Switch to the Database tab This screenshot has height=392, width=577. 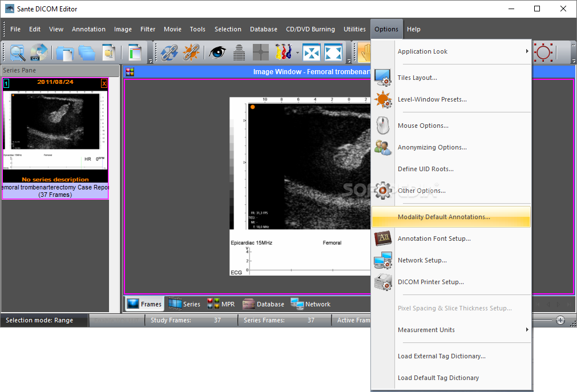[x=264, y=304]
